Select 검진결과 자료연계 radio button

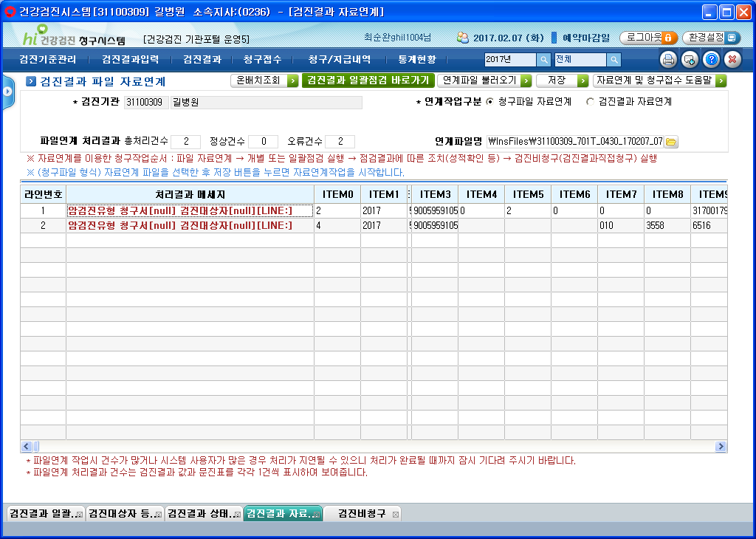click(590, 102)
